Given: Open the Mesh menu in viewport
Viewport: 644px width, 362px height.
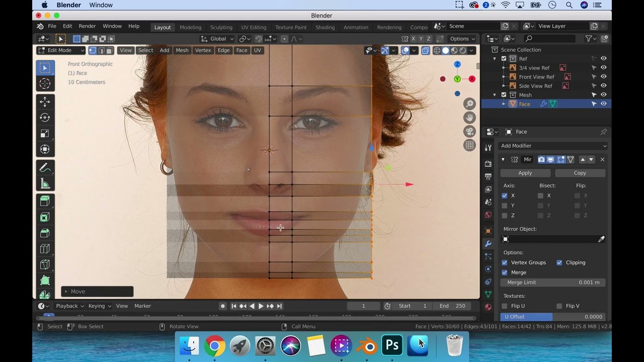Looking at the screenshot, I should [x=182, y=50].
